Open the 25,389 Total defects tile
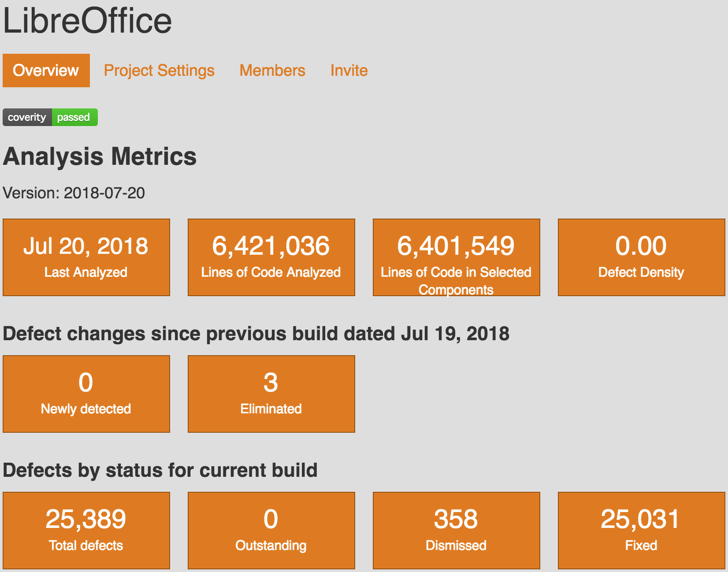 (86, 531)
